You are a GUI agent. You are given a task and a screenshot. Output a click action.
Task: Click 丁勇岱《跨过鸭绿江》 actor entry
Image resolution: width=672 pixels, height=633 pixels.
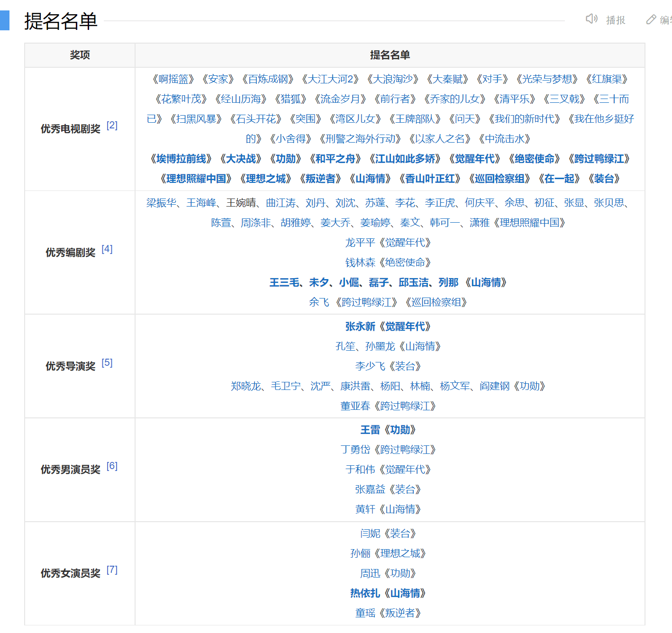pyautogui.click(x=388, y=450)
